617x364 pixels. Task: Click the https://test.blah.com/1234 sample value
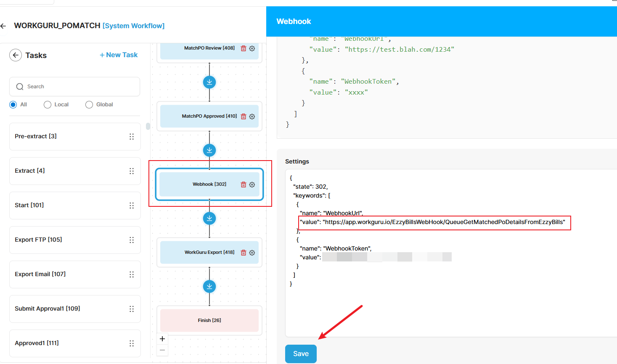pyautogui.click(x=400, y=50)
